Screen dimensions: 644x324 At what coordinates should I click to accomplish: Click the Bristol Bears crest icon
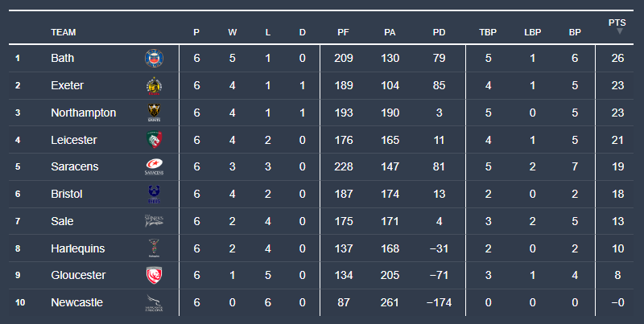pos(154,195)
